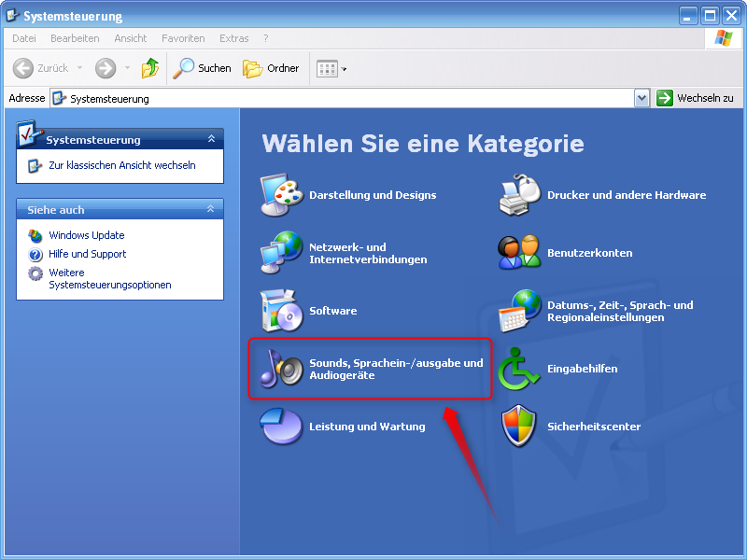Click the Eingabehilfen wheelchair icon

(519, 369)
